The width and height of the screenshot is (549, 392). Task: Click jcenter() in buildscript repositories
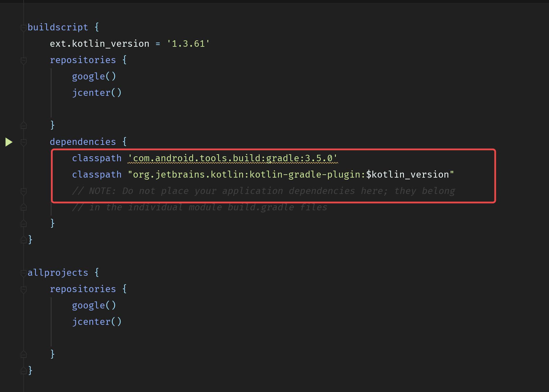(97, 93)
